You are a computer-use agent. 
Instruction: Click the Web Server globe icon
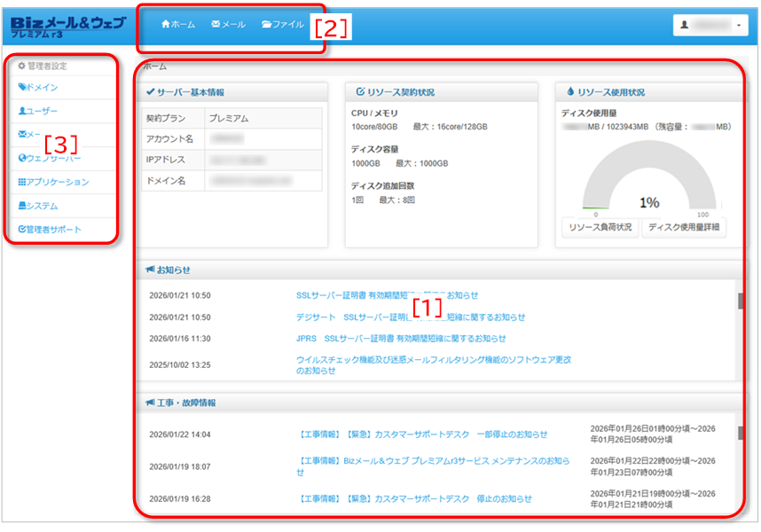[22, 159]
